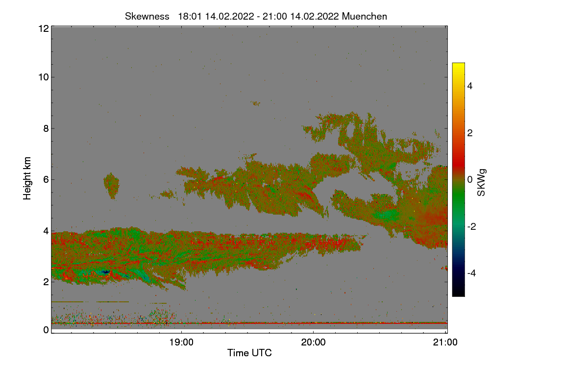Click the "Time UTC" x-axis label

point(249,353)
